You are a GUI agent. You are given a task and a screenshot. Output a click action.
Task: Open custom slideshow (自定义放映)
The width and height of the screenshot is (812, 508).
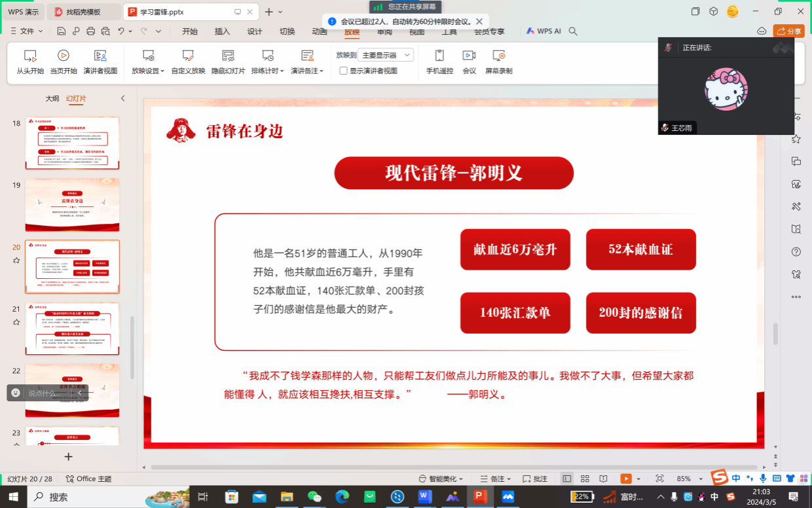(188, 62)
